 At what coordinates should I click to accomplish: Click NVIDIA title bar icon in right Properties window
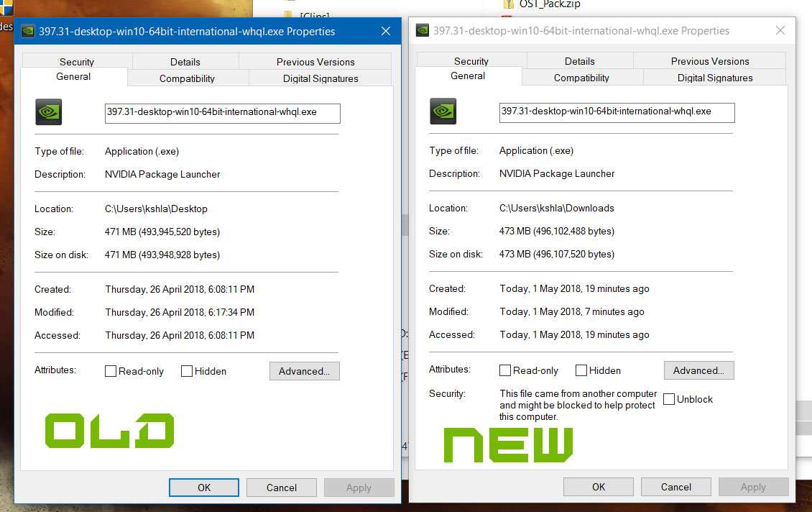coord(423,31)
